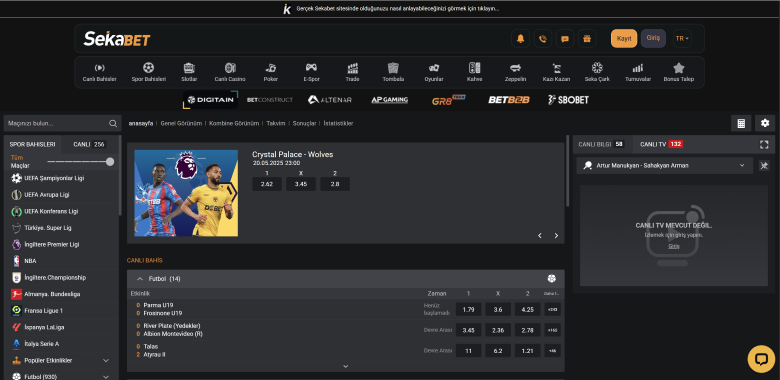Open Kombine Görünüm view
780x380 pixels.
pyautogui.click(x=234, y=123)
